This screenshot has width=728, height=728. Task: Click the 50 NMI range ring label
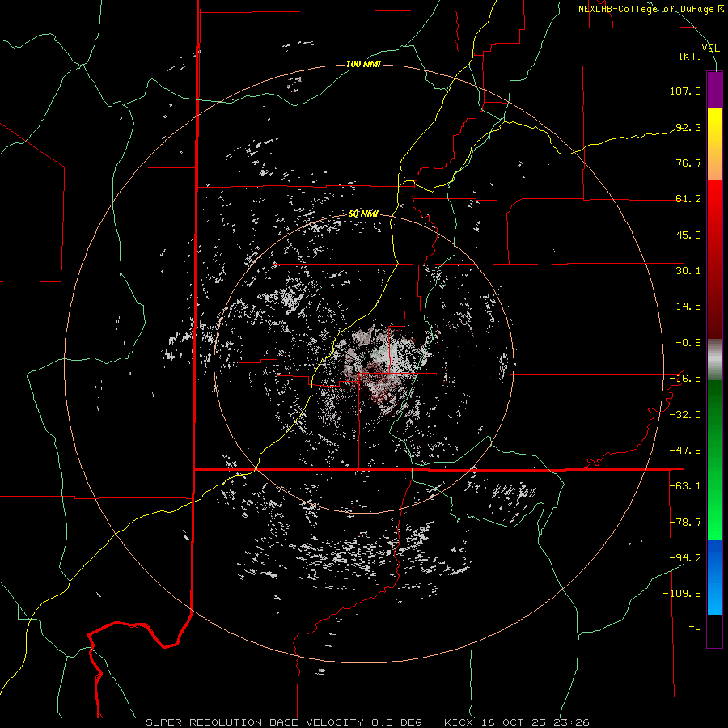[x=363, y=214]
